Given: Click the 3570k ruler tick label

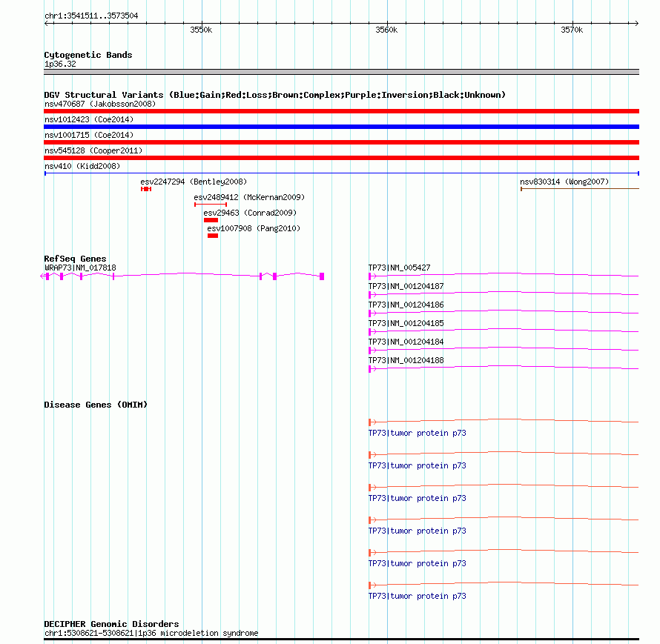Looking at the screenshot, I should point(572,30).
